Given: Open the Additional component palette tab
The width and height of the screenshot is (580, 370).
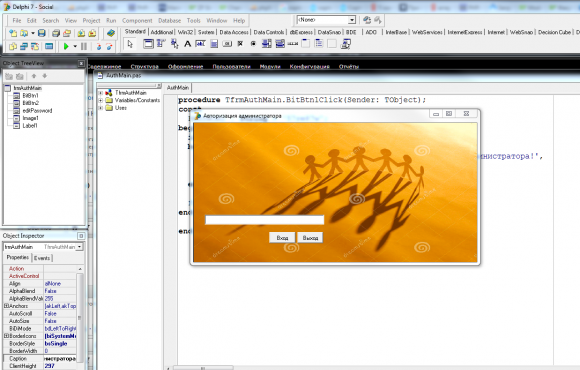Looking at the screenshot, I should click(161, 32).
